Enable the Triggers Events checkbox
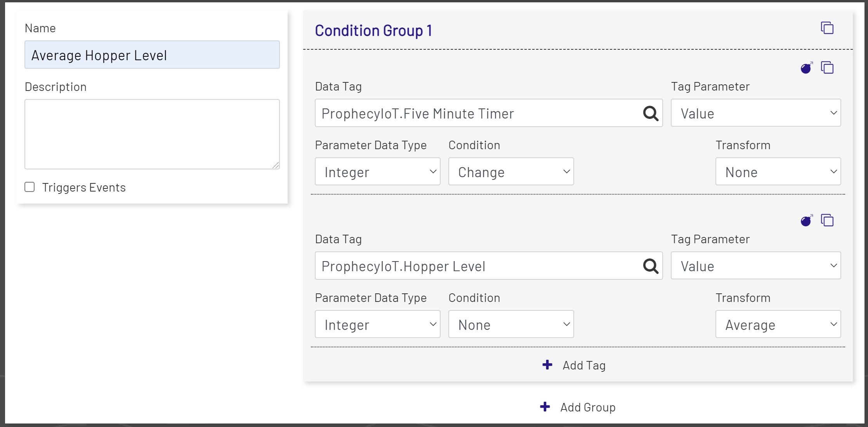This screenshot has width=868, height=427. pyautogui.click(x=30, y=187)
